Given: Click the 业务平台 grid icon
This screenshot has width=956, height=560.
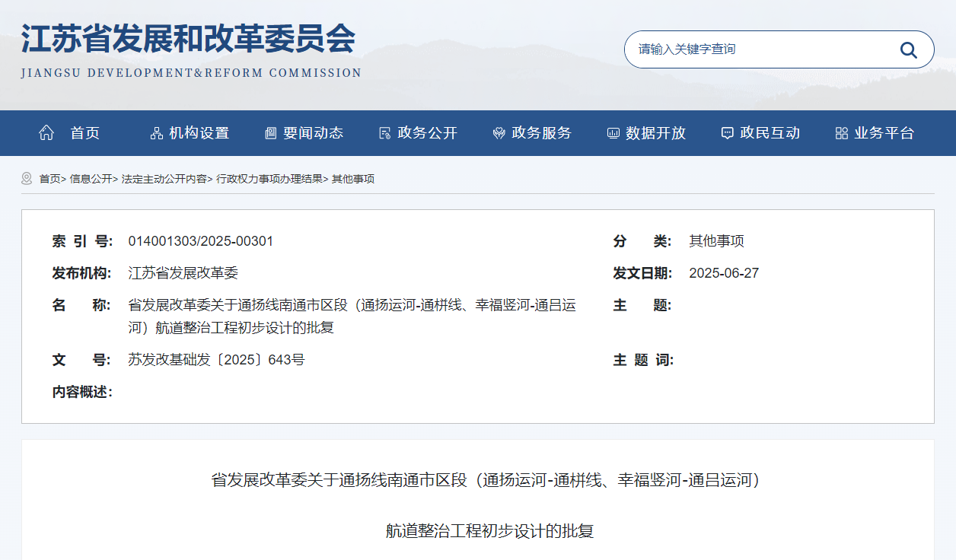Looking at the screenshot, I should [x=841, y=133].
